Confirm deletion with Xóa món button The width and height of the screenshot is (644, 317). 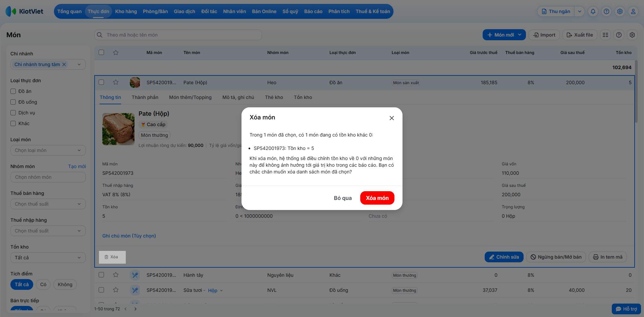pos(377,198)
